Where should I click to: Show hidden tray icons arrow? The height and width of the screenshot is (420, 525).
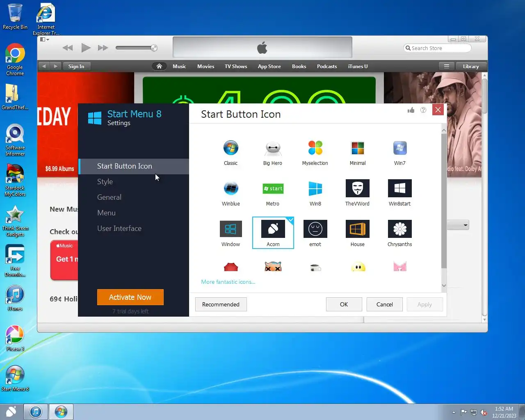point(454,412)
